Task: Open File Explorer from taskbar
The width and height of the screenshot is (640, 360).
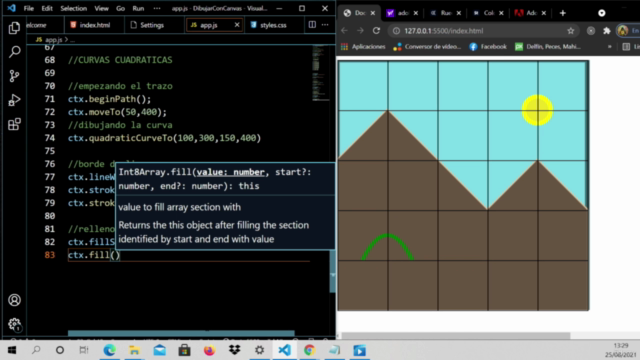Action: click(134, 350)
